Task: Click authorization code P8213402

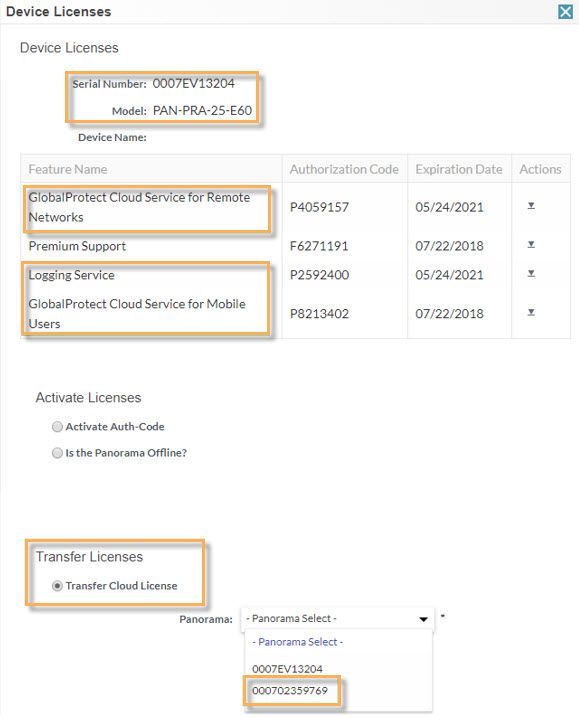Action: coord(319,314)
